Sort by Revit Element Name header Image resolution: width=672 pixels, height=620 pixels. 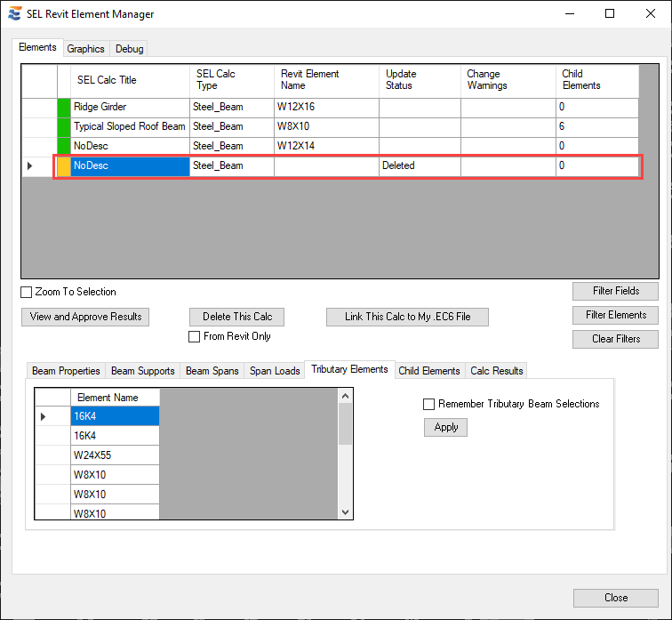pos(326,81)
